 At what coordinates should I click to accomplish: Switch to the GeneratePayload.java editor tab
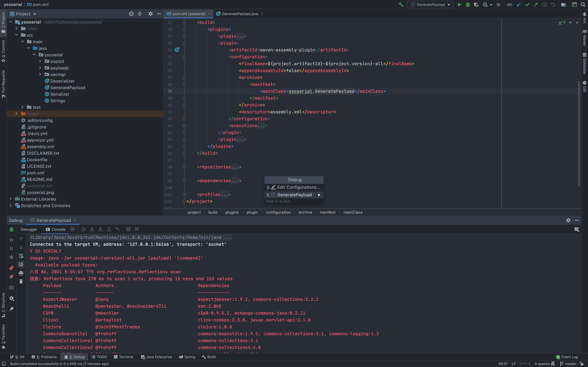click(x=240, y=14)
